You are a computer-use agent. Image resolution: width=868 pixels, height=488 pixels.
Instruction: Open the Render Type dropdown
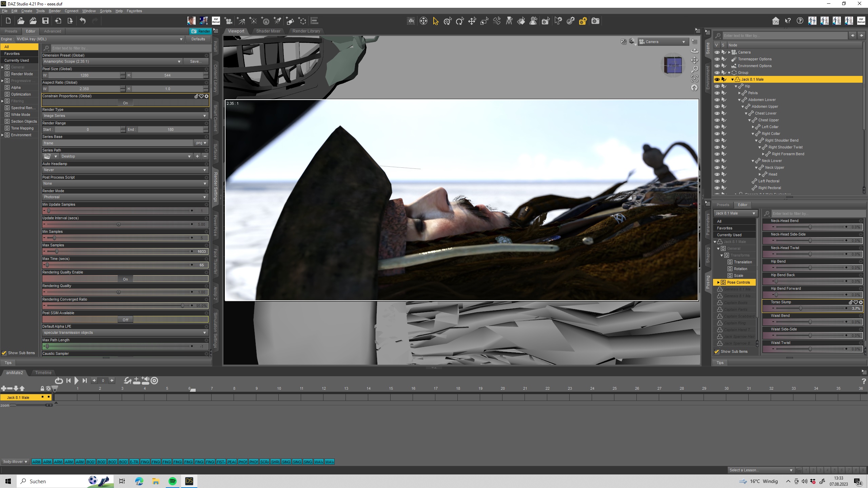coord(125,116)
